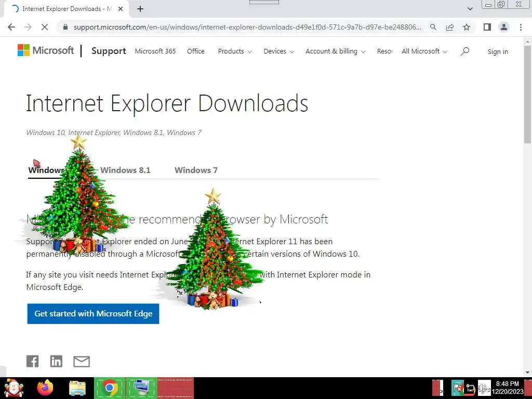The image size is (532, 399).
Task: Launch Firefox from the taskbar
Action: pyautogui.click(x=45, y=388)
